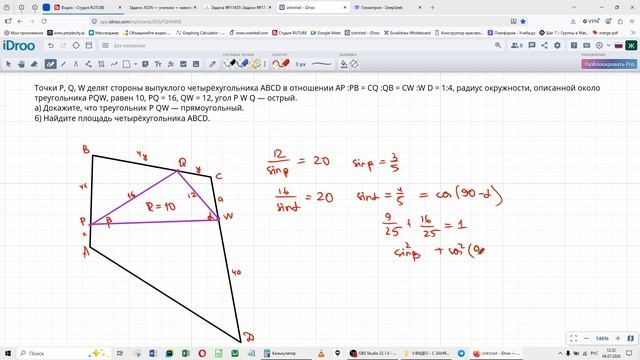Click the Unlock Pro button
640x360 pixels.
point(609,64)
